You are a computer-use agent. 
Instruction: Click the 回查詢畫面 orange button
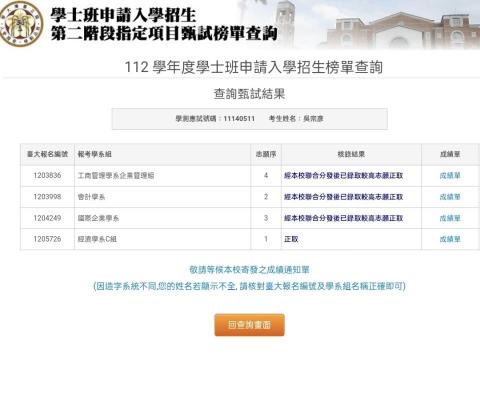(249, 325)
